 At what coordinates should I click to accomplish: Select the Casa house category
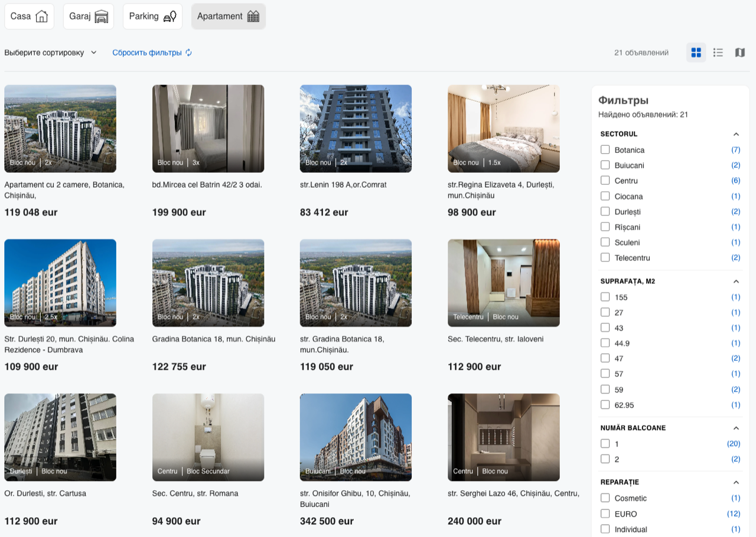click(x=29, y=17)
